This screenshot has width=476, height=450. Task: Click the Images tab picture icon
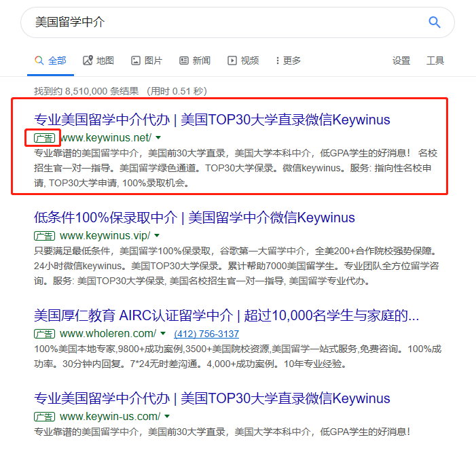click(x=136, y=60)
